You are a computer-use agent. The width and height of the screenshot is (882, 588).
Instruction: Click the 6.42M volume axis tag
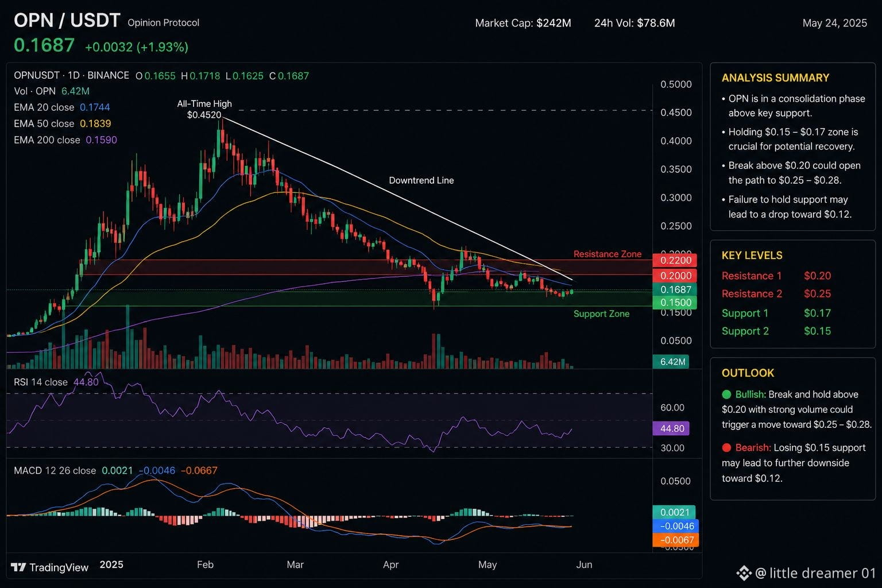[671, 362]
